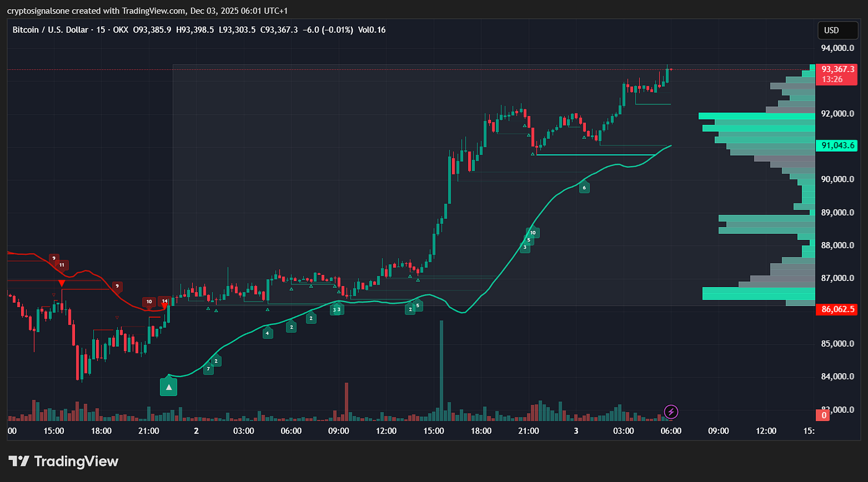Click the 'cryptosignalsone created with TradingView.com' header text
Image resolution: width=868 pixels, height=482 pixels.
[96, 11]
